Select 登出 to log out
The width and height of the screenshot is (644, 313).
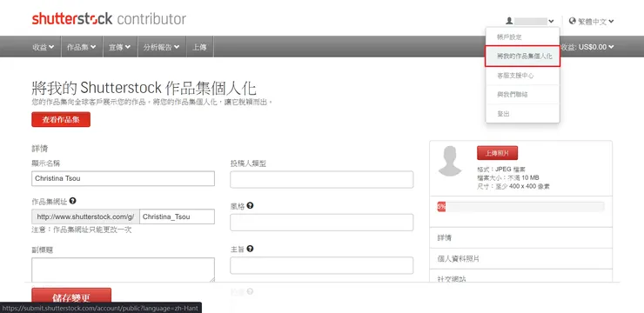(x=504, y=114)
